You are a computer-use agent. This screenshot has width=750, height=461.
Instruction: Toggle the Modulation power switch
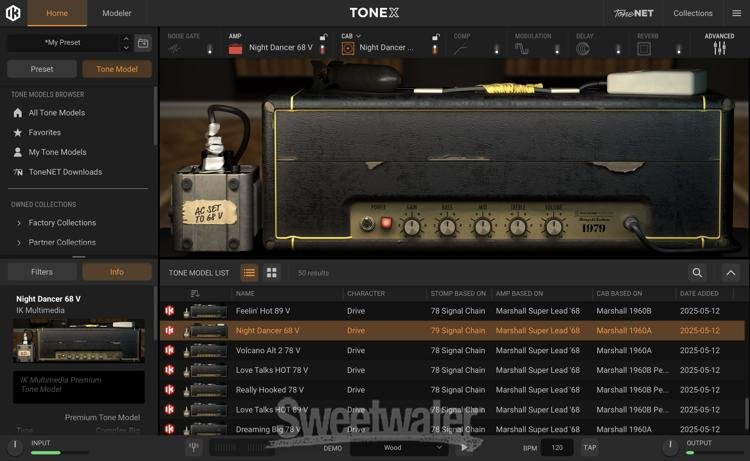tap(557, 49)
